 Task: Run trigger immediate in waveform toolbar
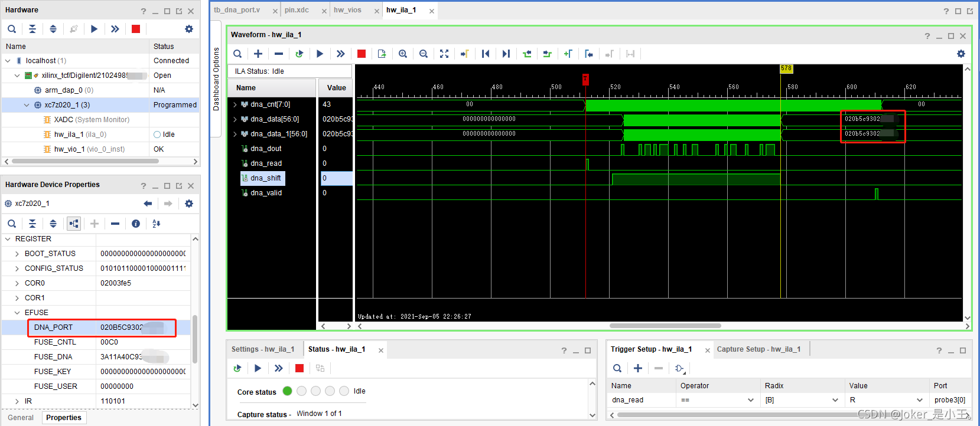point(341,54)
